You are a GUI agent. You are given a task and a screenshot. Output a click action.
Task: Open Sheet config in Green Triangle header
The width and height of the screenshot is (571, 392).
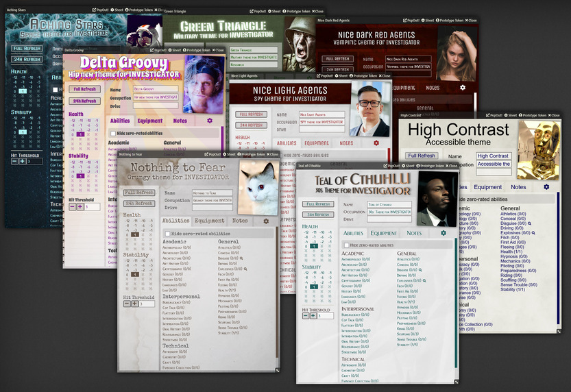tap(274, 11)
